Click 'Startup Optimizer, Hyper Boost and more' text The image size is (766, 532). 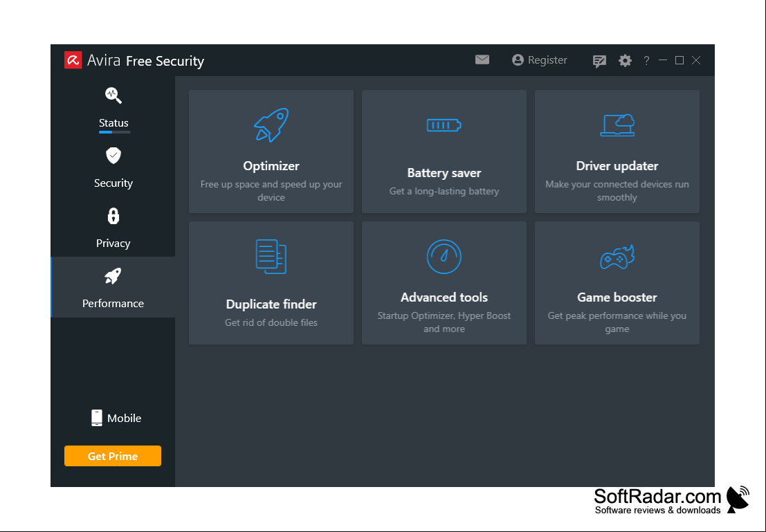pyautogui.click(x=444, y=322)
